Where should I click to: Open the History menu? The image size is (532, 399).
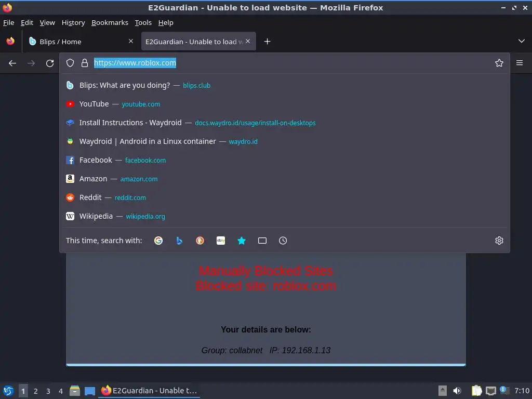click(x=73, y=22)
